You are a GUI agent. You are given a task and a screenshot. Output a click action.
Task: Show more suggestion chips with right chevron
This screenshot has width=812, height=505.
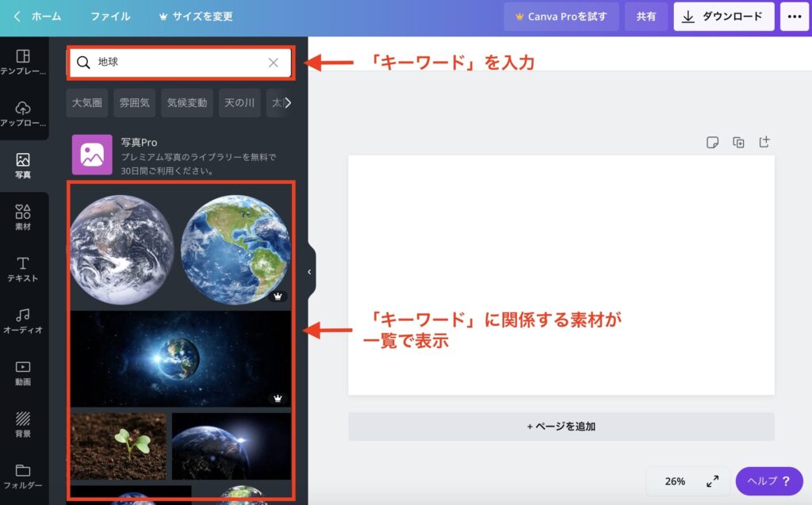(x=288, y=102)
